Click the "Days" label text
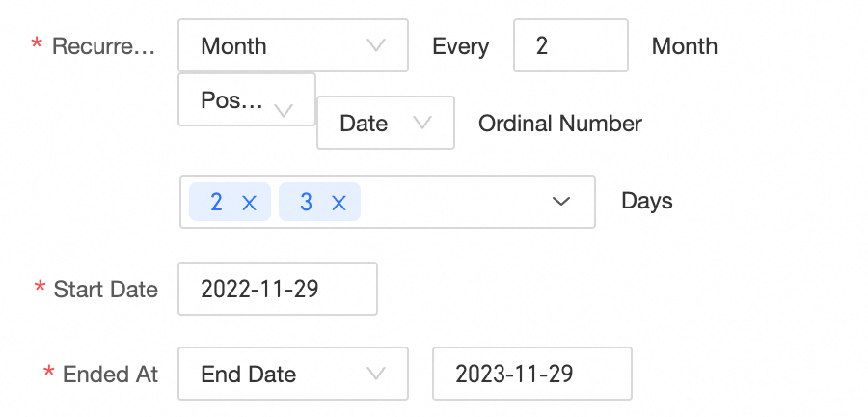This screenshot has width=868, height=417. 647,202
